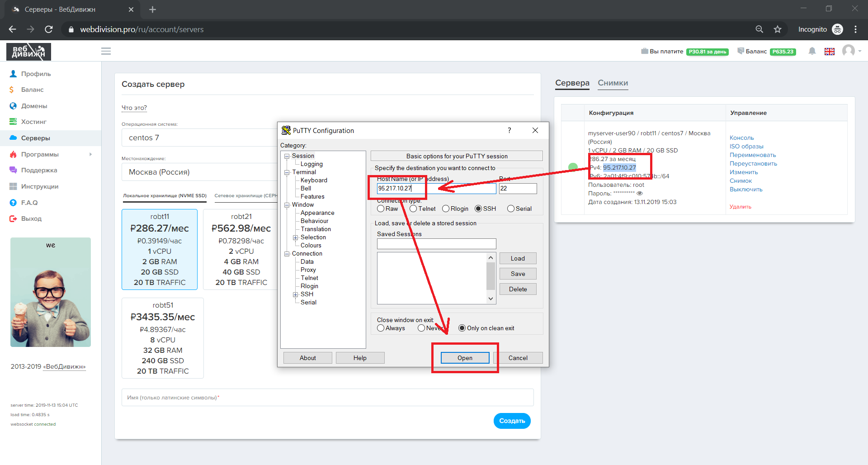The width and height of the screenshot is (868, 465).
Task: Click the user avatar icon
Action: click(849, 51)
